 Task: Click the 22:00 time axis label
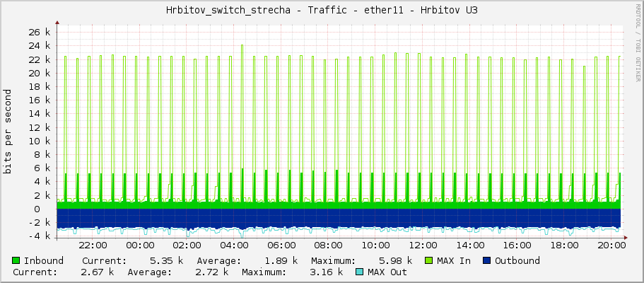coord(93,246)
